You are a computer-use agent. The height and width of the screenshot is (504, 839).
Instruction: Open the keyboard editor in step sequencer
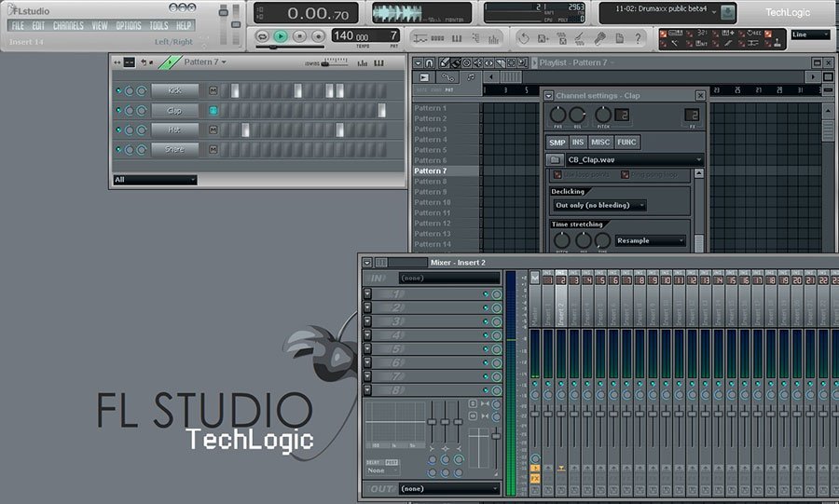pyautogui.click(x=378, y=63)
